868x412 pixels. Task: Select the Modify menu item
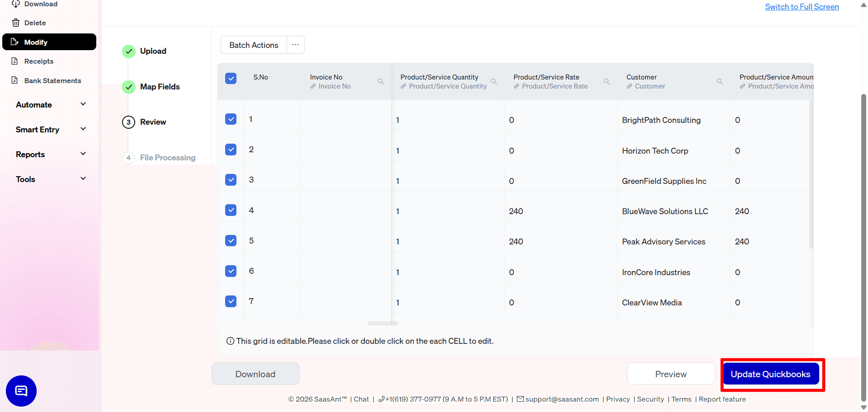point(37,42)
